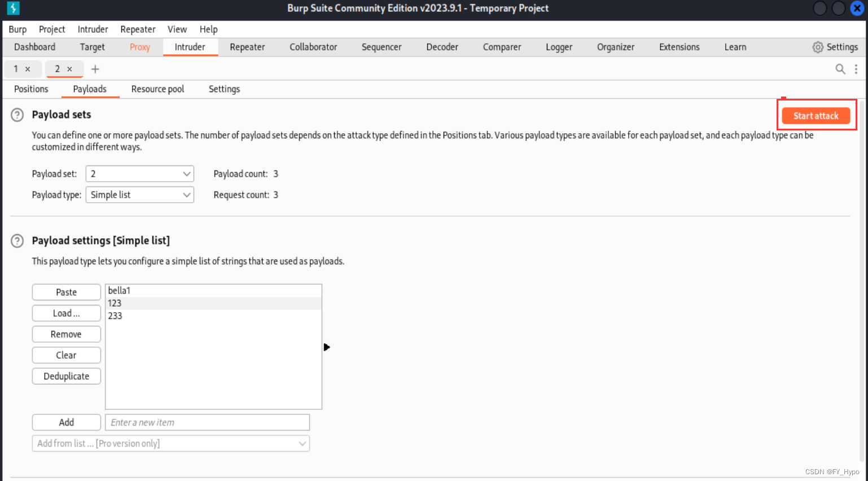Open the Learn tab
868x481 pixels.
(735, 47)
